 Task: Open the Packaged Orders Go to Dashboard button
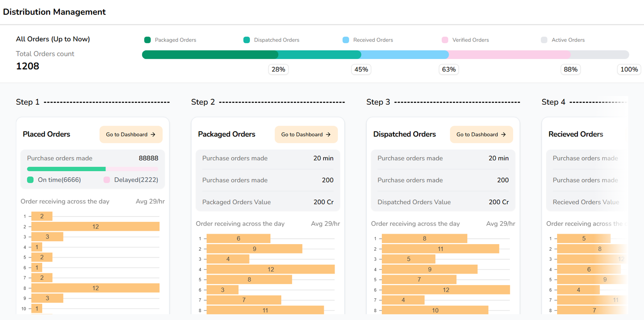(x=306, y=135)
